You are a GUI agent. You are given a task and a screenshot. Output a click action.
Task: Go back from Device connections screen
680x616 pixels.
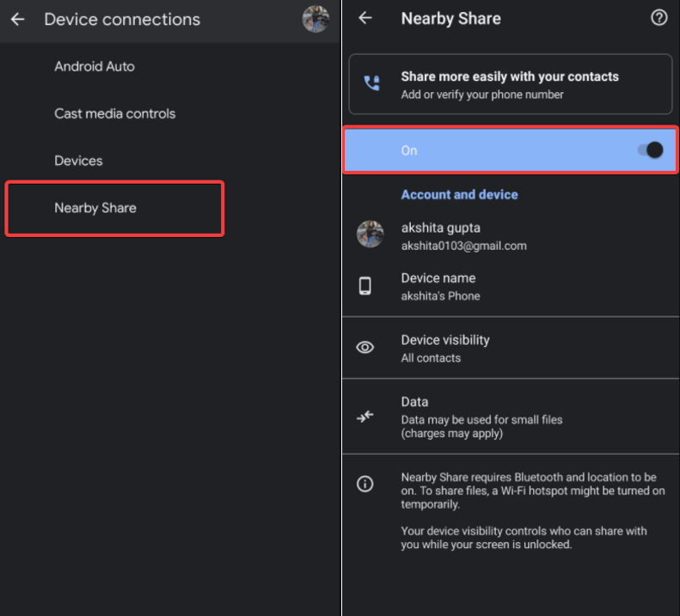pyautogui.click(x=18, y=19)
